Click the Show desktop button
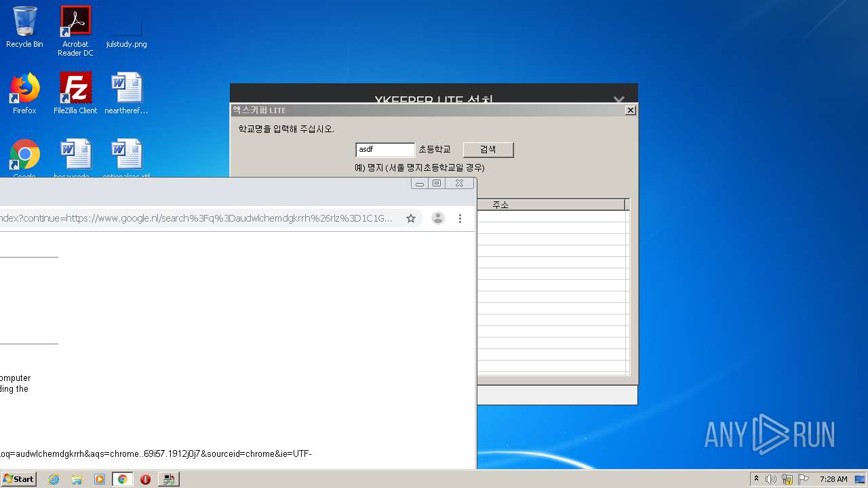This screenshot has height=488, width=868. coord(861,479)
